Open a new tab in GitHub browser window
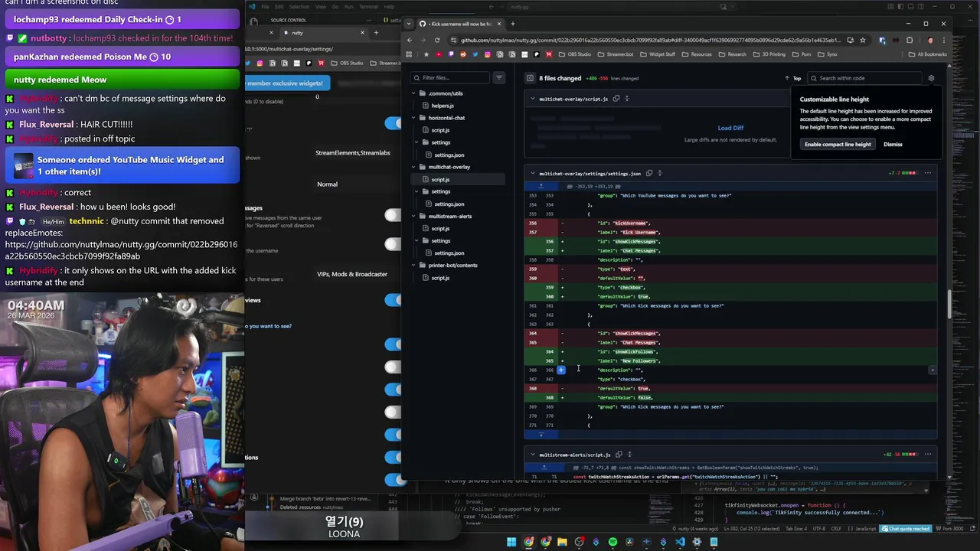This screenshot has width=980, height=551. [512, 24]
